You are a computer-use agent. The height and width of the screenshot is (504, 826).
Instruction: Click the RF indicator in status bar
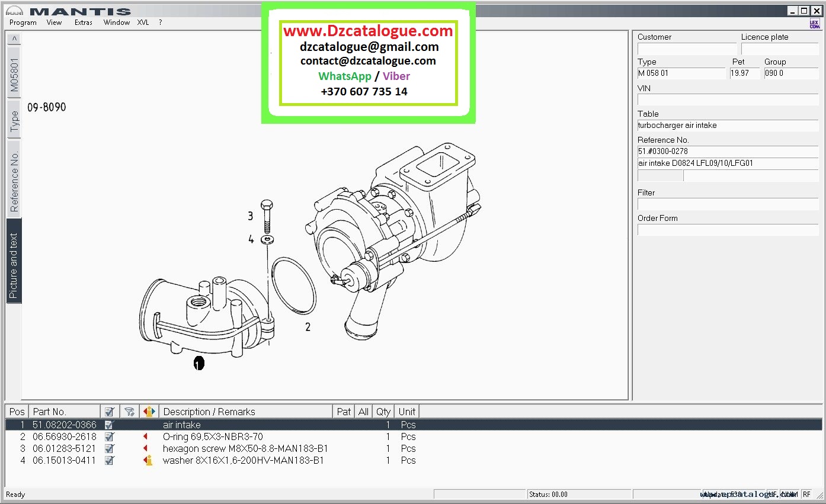806,495
